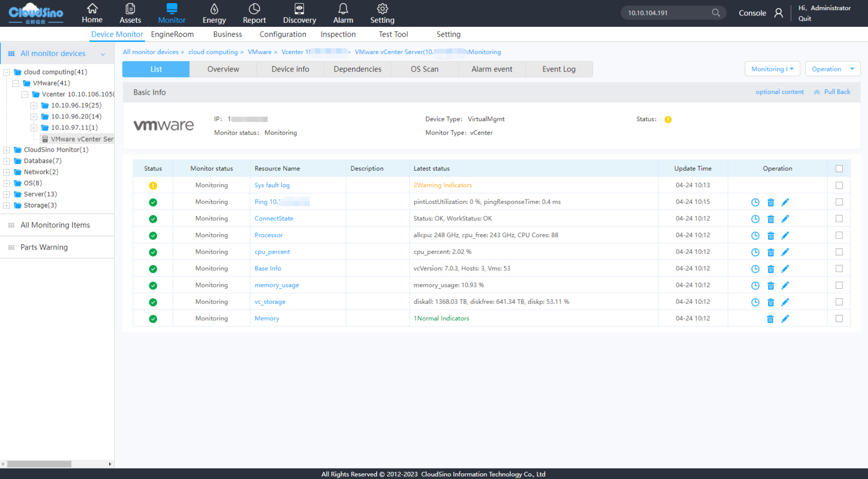868x479 pixels.
Task: Delete the Memory monitor item
Action: (770, 319)
